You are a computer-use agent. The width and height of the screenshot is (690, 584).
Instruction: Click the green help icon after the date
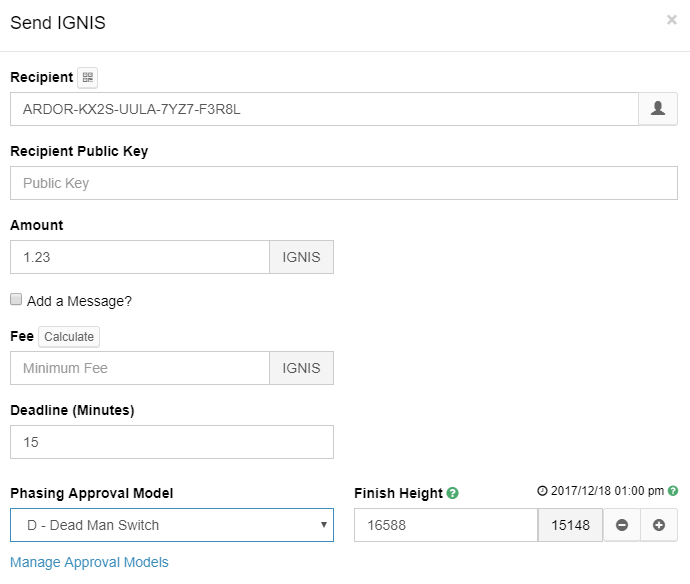click(673, 491)
